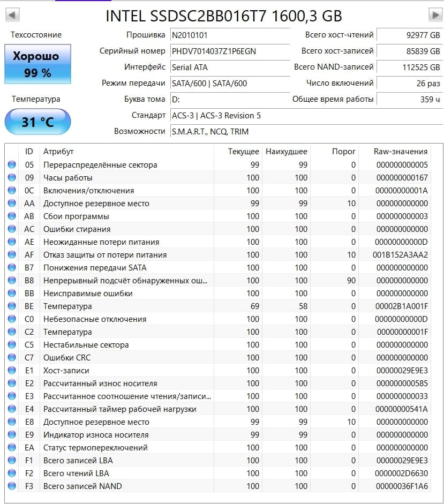This screenshot has height=504, width=444.
Task: Click power-on hours value 359 ч
Action: [410, 99]
